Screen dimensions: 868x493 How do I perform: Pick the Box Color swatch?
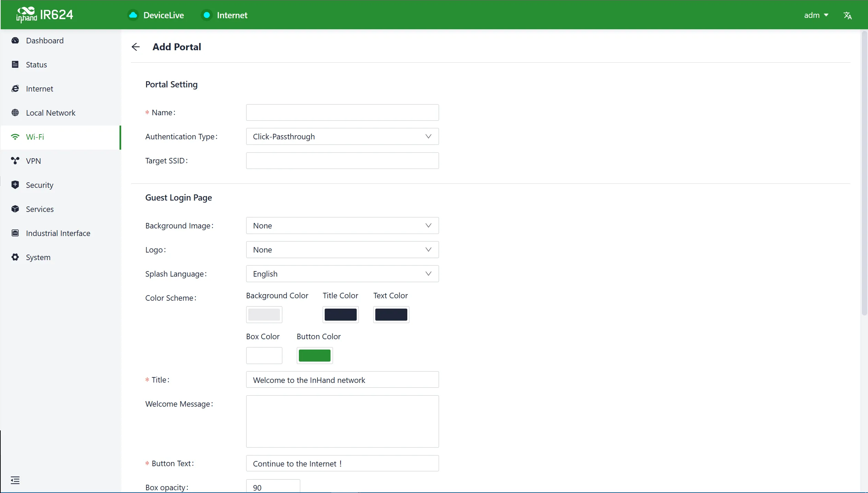click(x=264, y=356)
